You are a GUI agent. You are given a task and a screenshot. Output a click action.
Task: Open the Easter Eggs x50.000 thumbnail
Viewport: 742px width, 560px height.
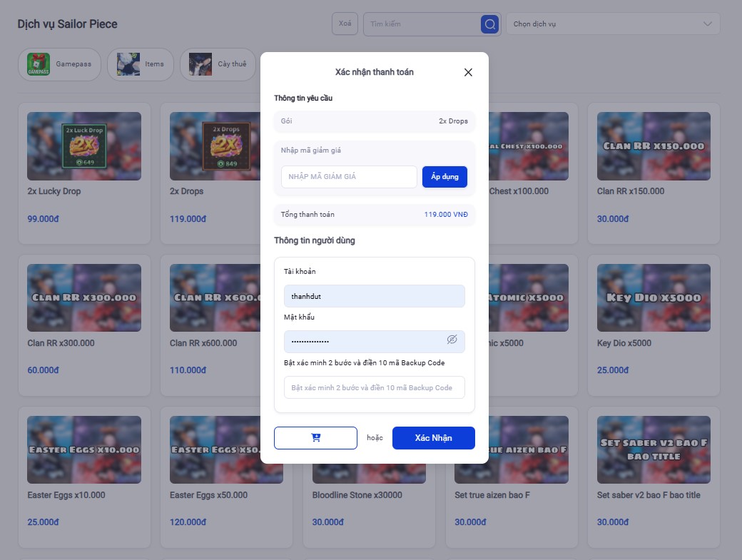coord(215,450)
